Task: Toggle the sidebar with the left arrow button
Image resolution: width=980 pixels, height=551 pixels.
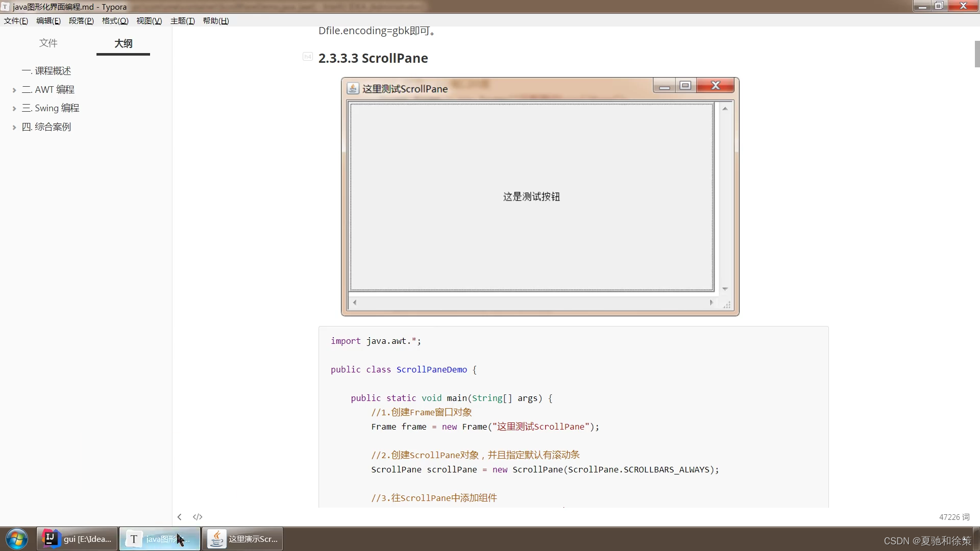Action: click(179, 517)
